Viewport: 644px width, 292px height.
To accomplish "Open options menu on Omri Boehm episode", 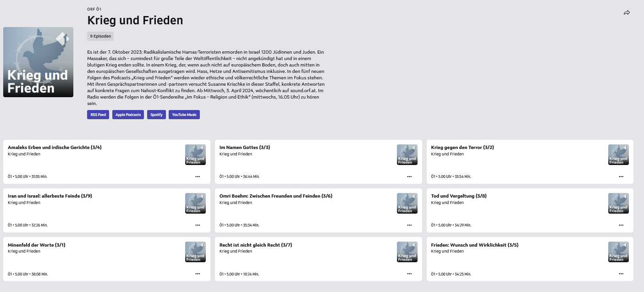I will coord(409,225).
